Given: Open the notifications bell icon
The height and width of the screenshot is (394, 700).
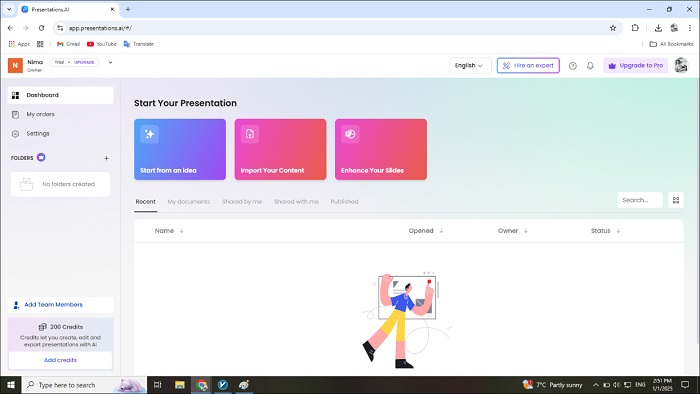Looking at the screenshot, I should click(590, 66).
